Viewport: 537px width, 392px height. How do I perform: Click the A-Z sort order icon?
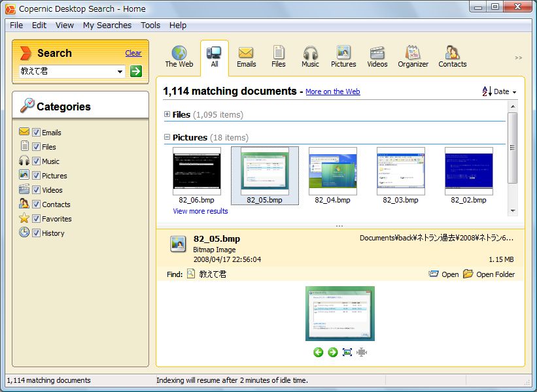pyautogui.click(x=487, y=91)
